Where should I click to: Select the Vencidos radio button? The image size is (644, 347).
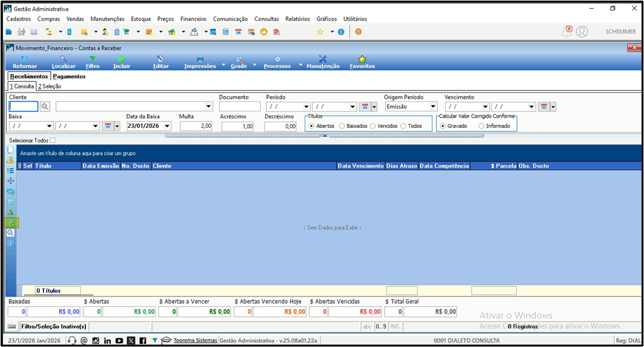(x=373, y=126)
